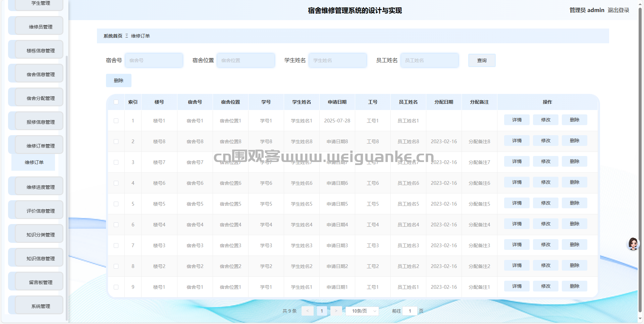Check the row with 楼号5
The image size is (644, 324).
116,204
